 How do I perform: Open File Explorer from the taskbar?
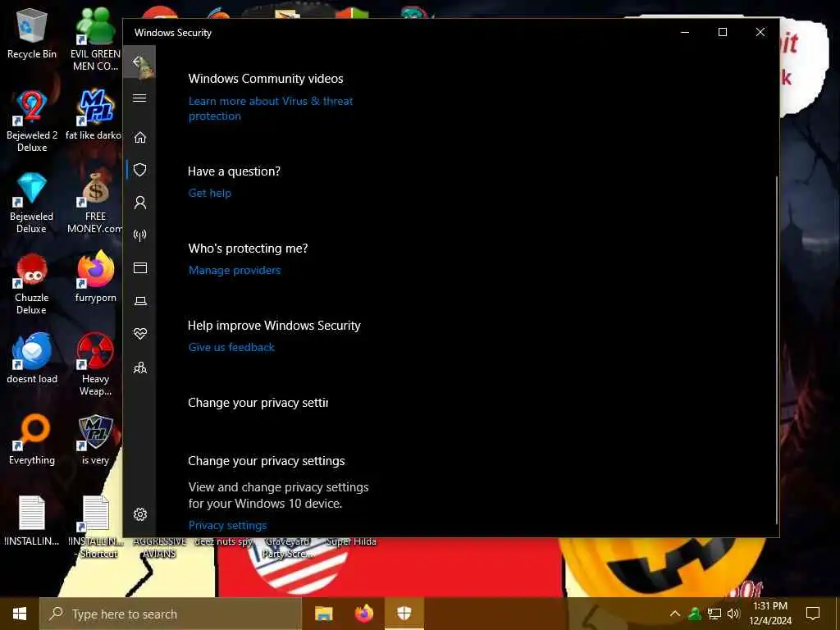323,614
